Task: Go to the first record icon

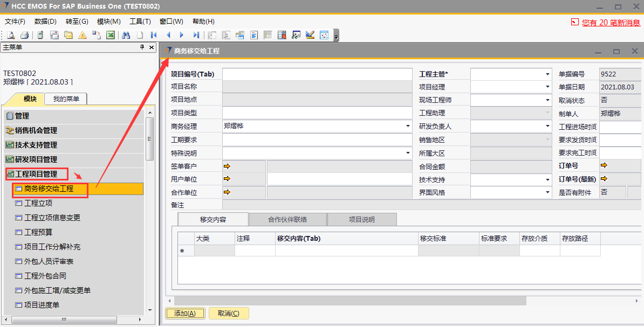Action: coord(154,35)
